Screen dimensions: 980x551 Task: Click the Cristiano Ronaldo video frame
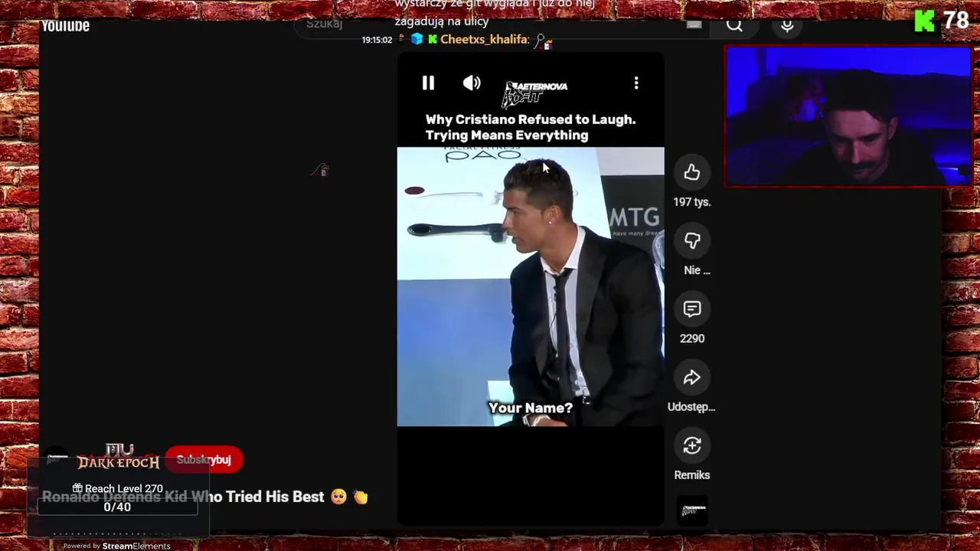pos(531,286)
